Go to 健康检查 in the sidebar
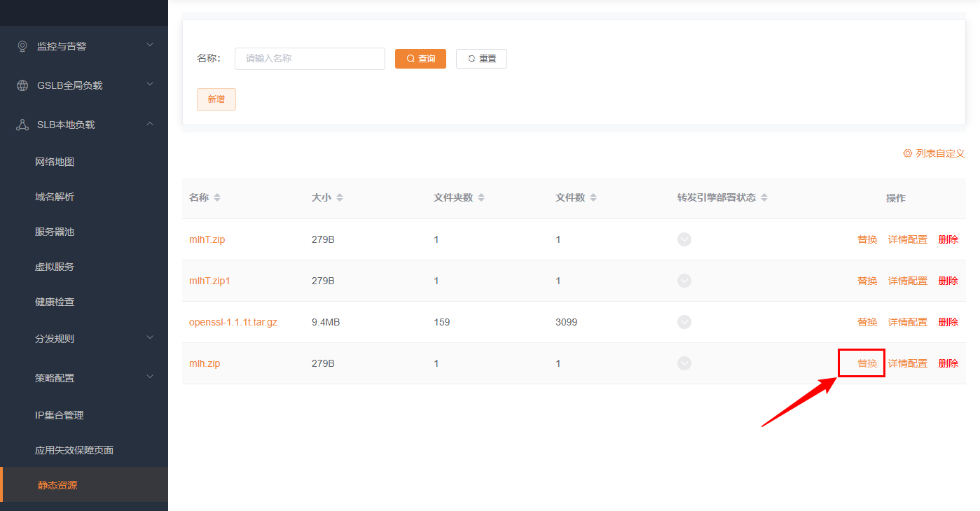The width and height of the screenshot is (980, 511). click(55, 302)
